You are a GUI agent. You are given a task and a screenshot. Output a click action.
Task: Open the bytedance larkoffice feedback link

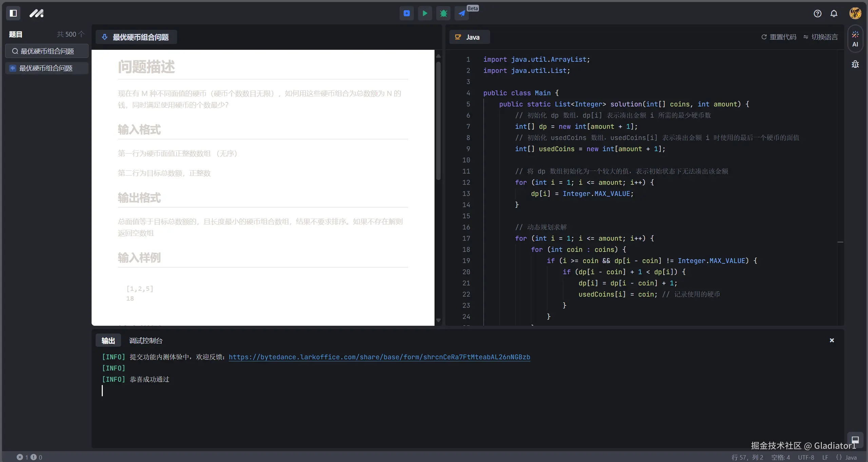[x=379, y=357]
